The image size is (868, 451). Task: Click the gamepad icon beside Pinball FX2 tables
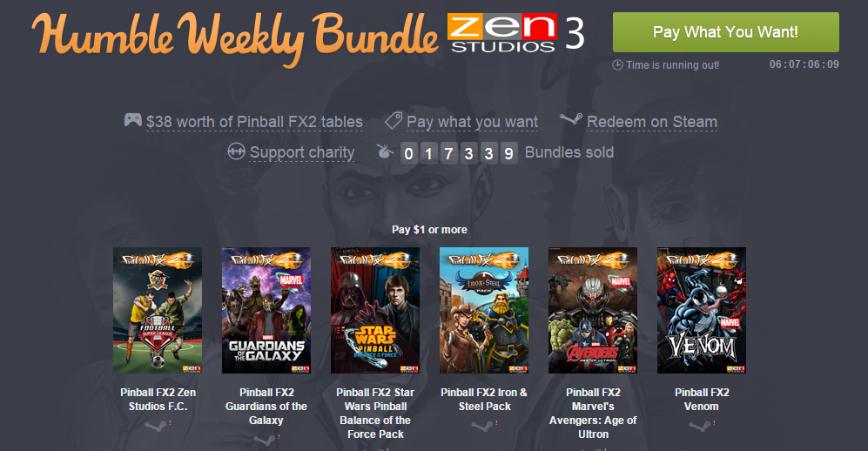coord(133,119)
